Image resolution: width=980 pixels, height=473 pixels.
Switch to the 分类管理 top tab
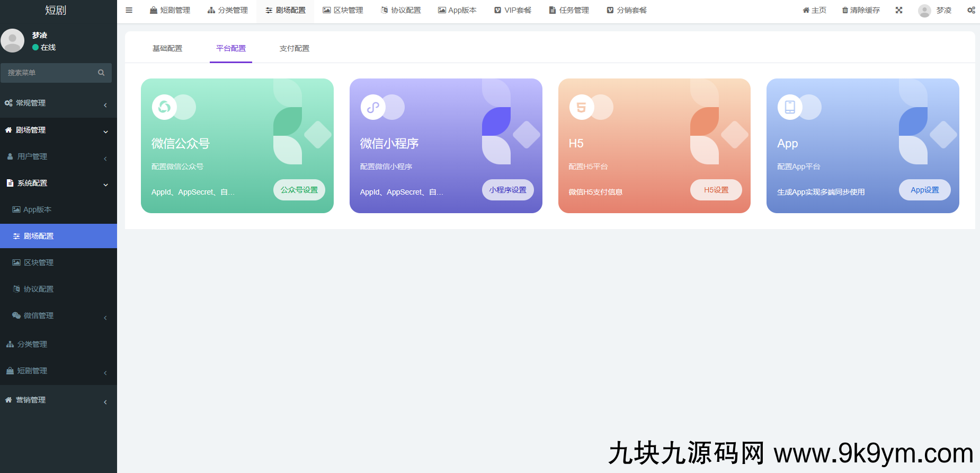pyautogui.click(x=228, y=10)
